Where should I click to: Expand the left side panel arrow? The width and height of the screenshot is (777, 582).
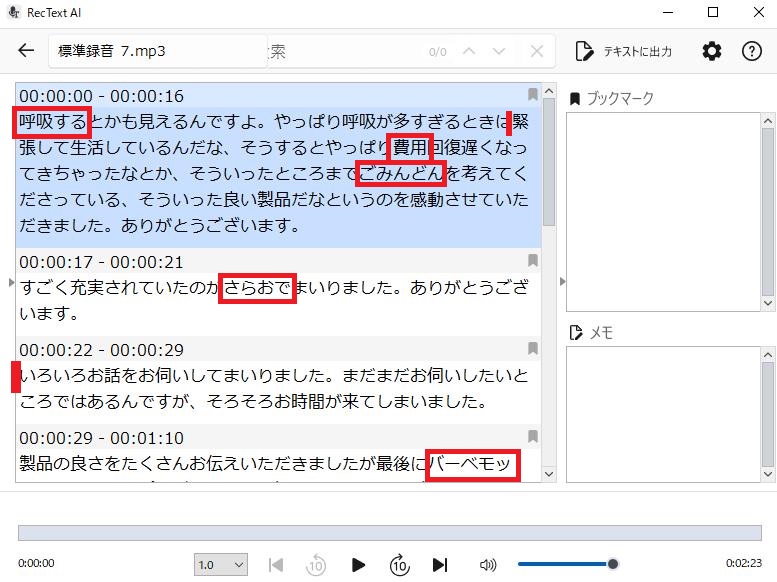click(11, 283)
